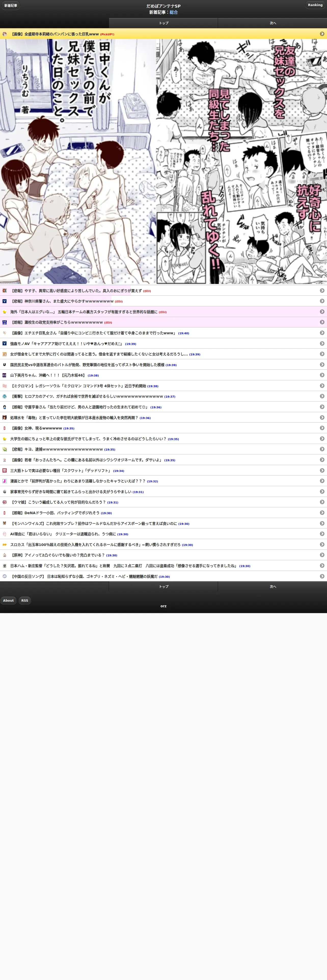This screenshot has width=327, height=980.
Task: Click the site icon beside やす子 article
Action: 5,291
